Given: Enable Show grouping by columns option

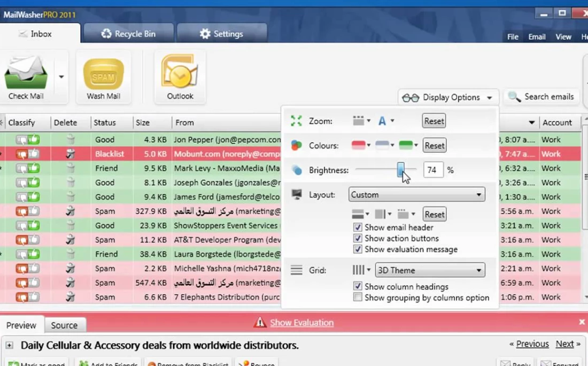Looking at the screenshot, I should point(358,298).
